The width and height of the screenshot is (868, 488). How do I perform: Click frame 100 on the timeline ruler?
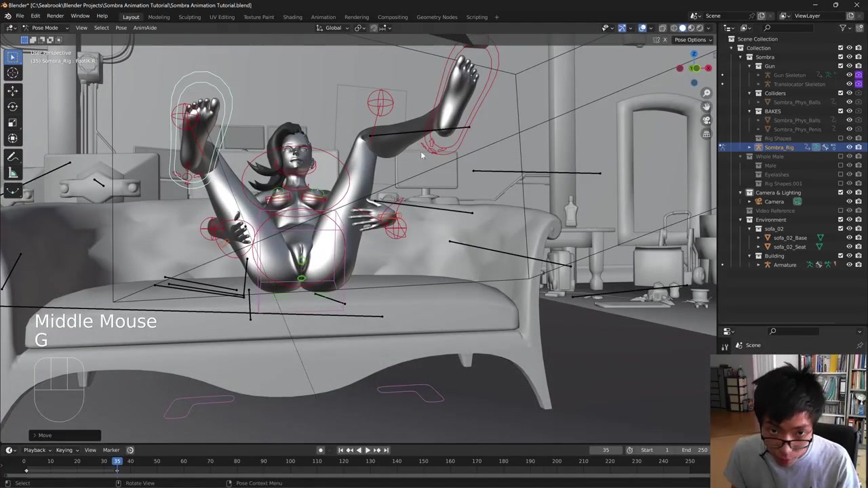[x=290, y=462]
